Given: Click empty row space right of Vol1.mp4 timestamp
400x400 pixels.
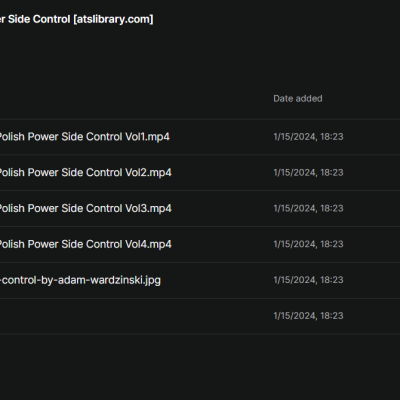Looking at the screenshot, I should pos(372,137).
